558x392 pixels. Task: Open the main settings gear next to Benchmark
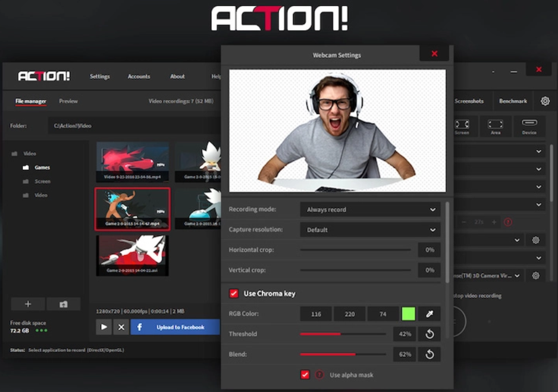(x=545, y=101)
